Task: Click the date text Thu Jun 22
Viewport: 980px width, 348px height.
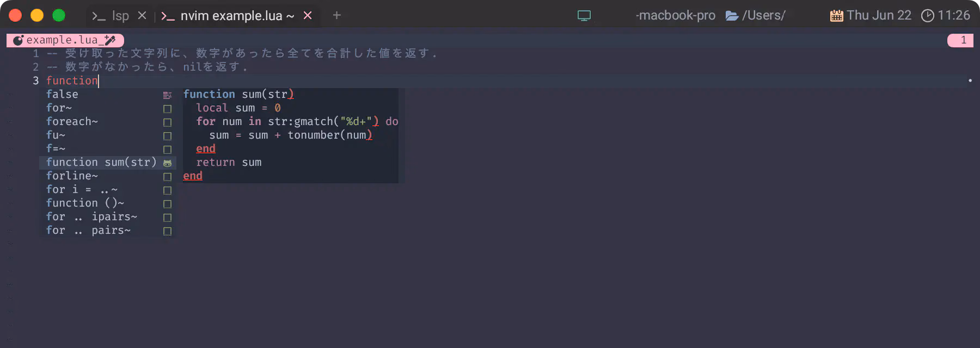Action: click(879, 15)
